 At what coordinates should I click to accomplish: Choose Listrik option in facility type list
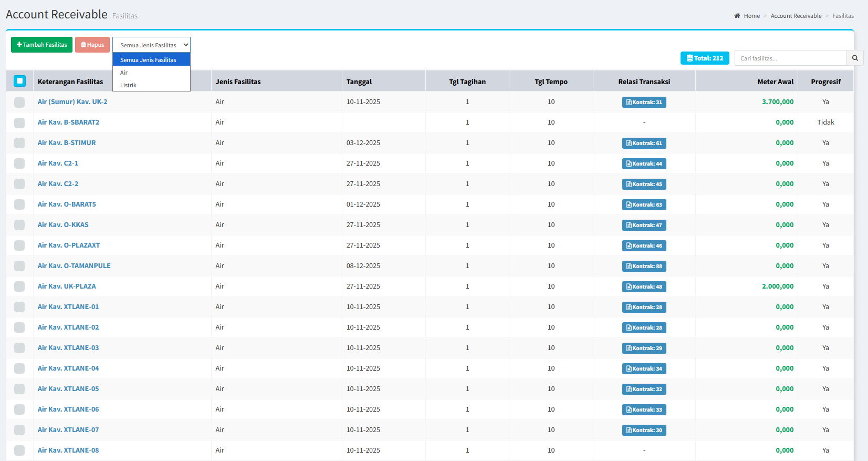(x=128, y=85)
